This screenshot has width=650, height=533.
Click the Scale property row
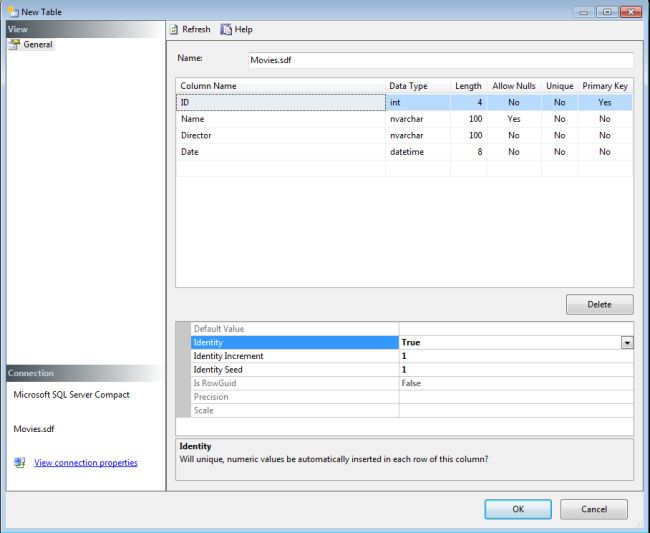pos(295,411)
